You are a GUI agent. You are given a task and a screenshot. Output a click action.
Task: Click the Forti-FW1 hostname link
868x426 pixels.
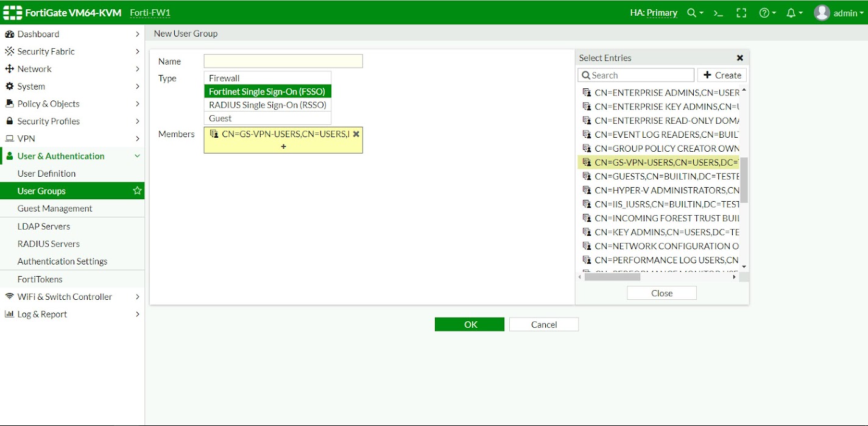click(150, 13)
